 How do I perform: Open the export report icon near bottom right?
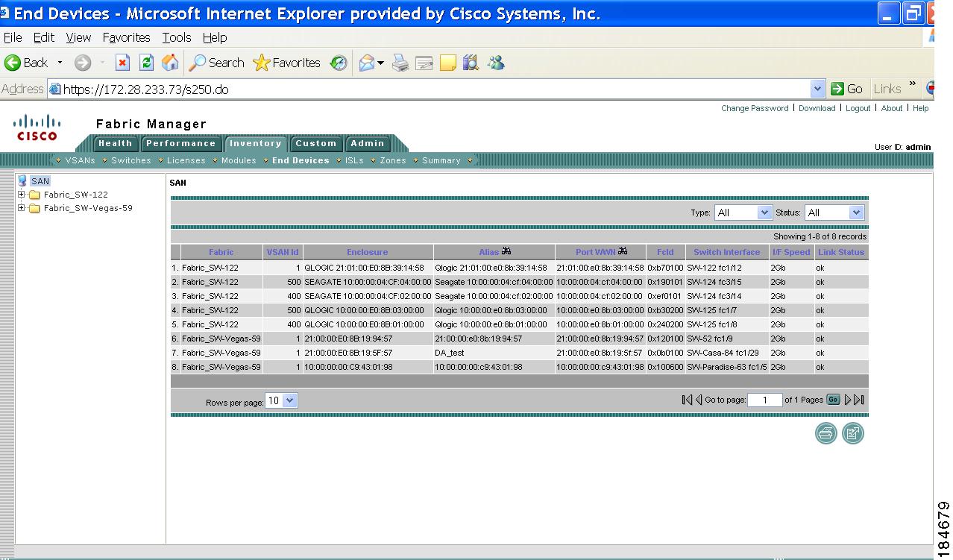pyautogui.click(x=853, y=432)
